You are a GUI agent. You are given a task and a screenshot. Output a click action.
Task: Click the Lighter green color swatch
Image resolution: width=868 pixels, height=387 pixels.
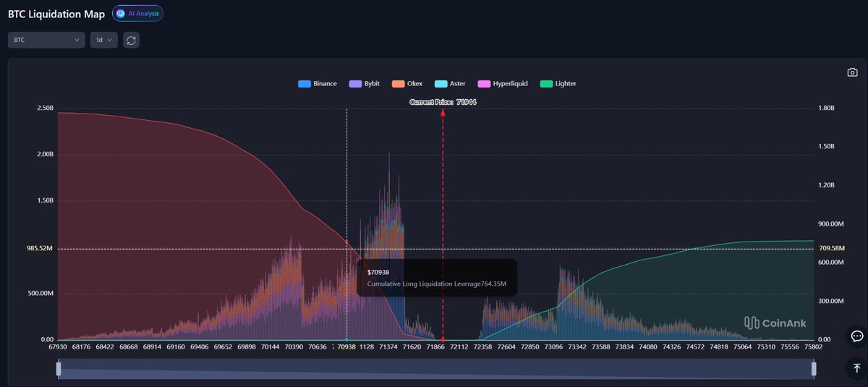[x=546, y=84]
